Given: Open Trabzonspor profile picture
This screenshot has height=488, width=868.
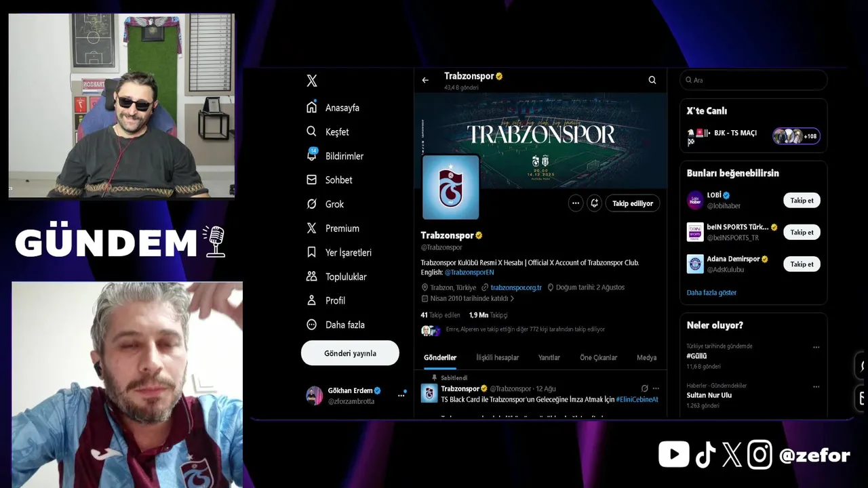Looking at the screenshot, I should (x=451, y=187).
